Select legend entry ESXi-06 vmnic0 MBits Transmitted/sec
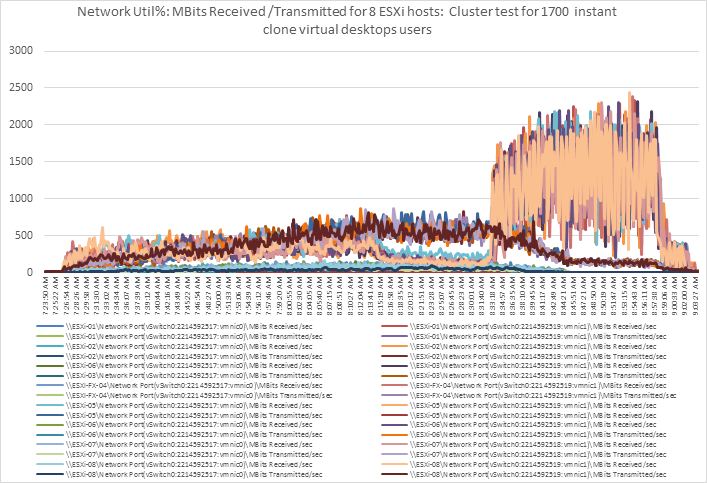 [x=179, y=435]
